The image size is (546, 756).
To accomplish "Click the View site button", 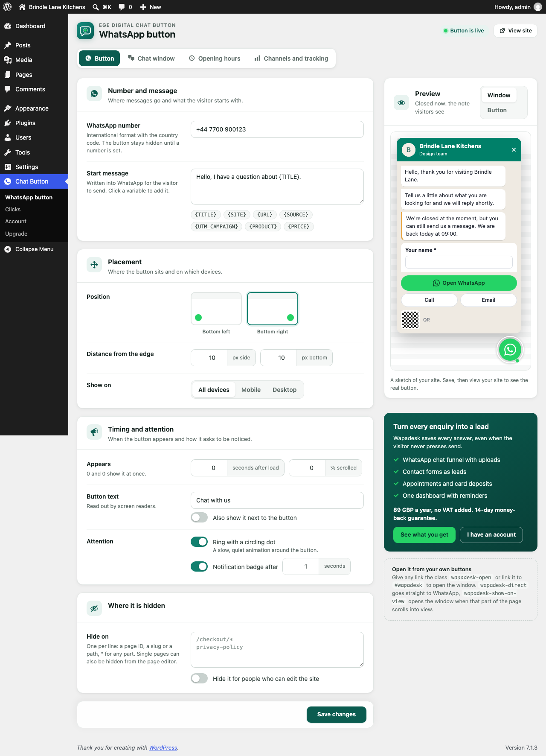I will coord(515,31).
